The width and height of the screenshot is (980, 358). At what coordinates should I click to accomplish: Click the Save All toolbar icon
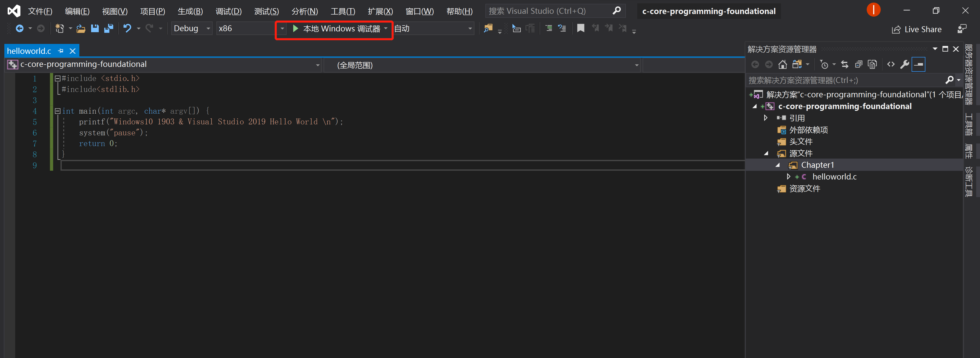[x=109, y=29]
